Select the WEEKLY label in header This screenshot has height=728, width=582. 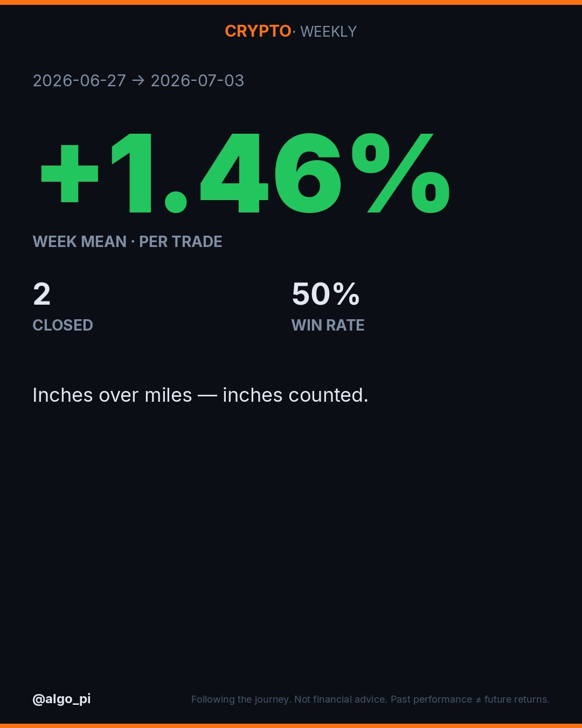(328, 32)
